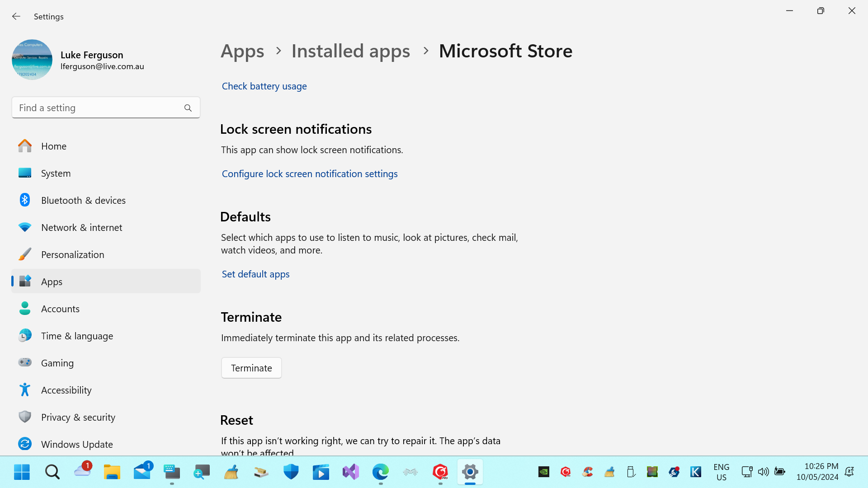Image resolution: width=868 pixels, height=488 pixels.
Task: Click the search magnifier in Find a setting
Action: pos(188,108)
